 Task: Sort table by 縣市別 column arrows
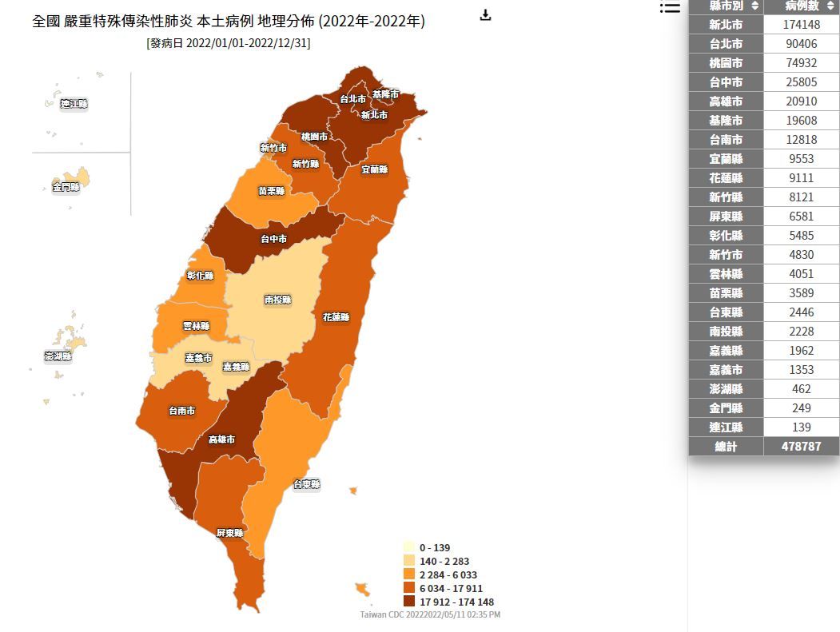pos(754,6)
